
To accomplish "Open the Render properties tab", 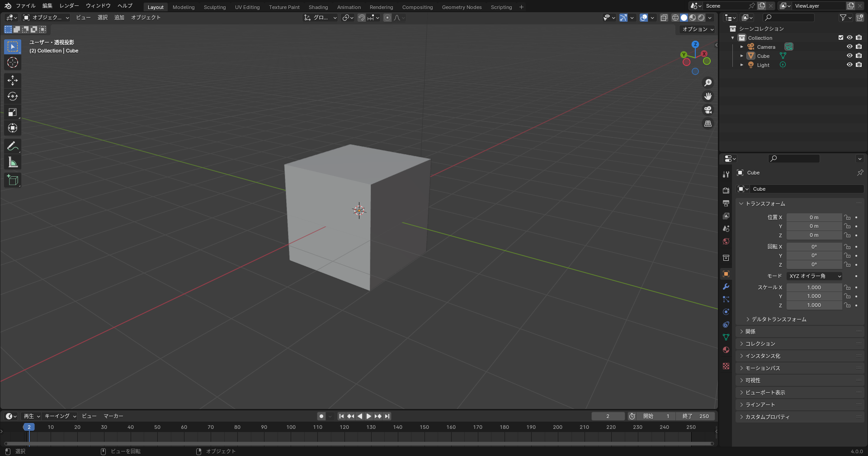I will click(x=726, y=191).
